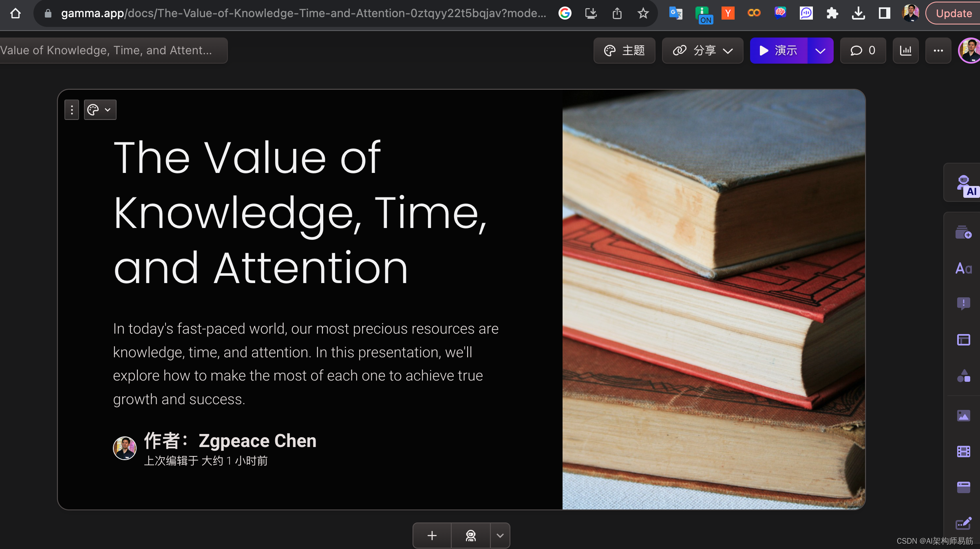Open the comments button showing 0

[x=863, y=51]
